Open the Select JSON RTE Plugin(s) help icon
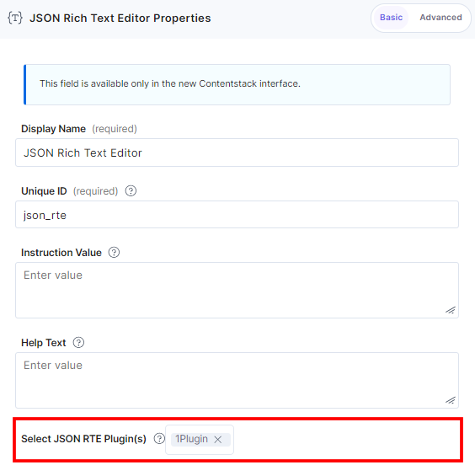Image resolution: width=475 pixels, height=476 pixels. pos(159,439)
